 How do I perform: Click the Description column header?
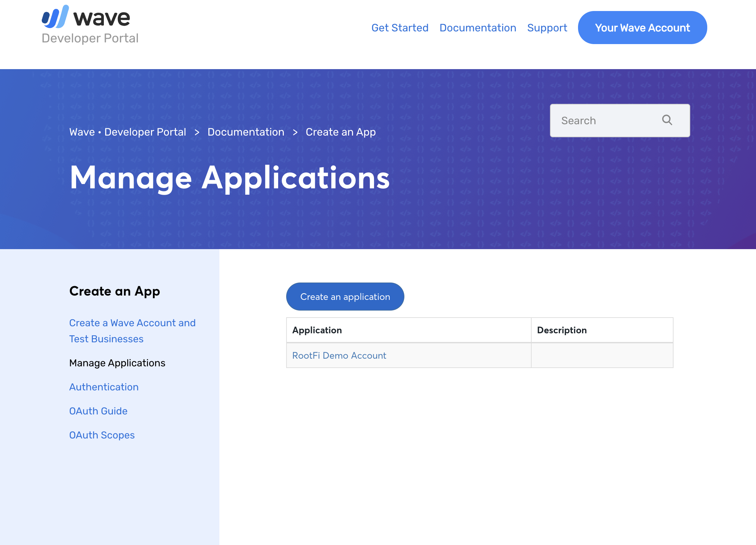point(562,330)
